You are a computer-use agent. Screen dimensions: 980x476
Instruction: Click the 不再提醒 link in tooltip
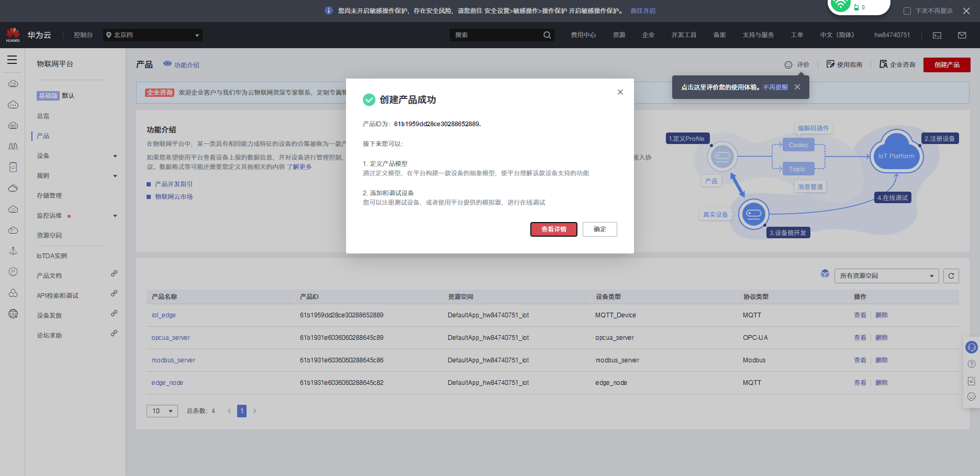pyautogui.click(x=775, y=87)
